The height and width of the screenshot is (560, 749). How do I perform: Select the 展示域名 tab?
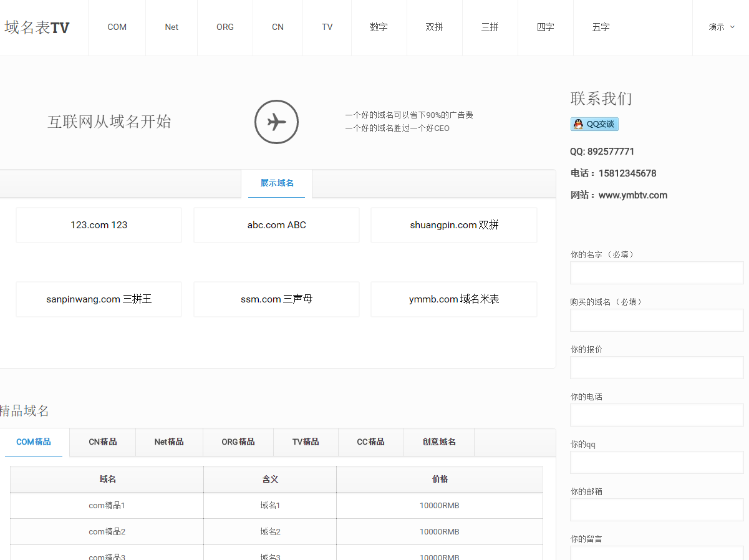tap(277, 183)
